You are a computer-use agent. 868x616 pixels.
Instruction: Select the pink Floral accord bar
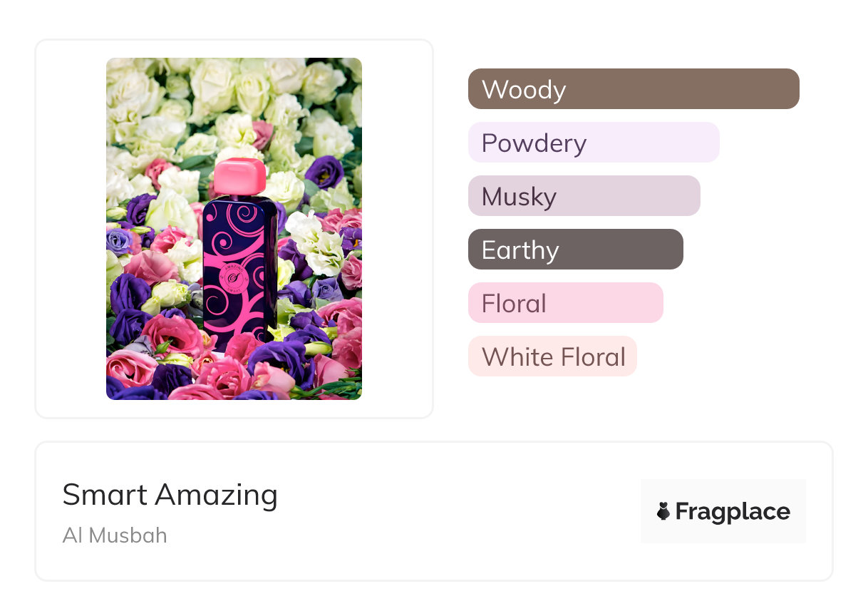click(565, 303)
